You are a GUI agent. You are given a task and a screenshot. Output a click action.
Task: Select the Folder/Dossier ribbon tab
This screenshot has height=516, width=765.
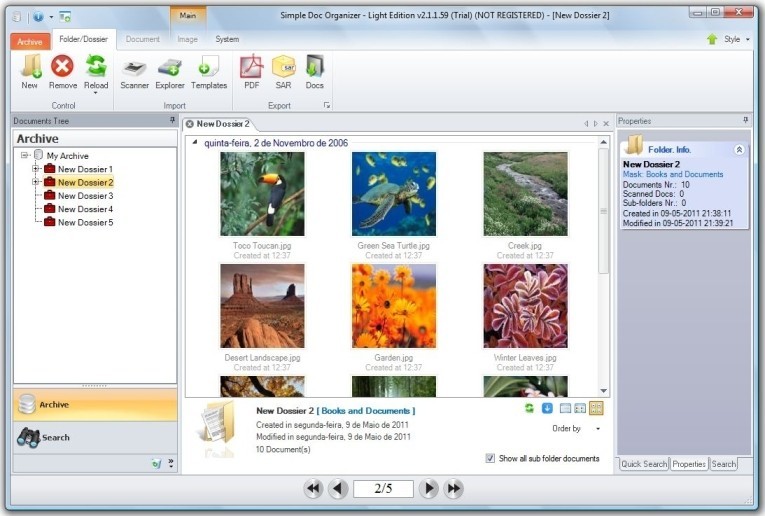(83, 39)
